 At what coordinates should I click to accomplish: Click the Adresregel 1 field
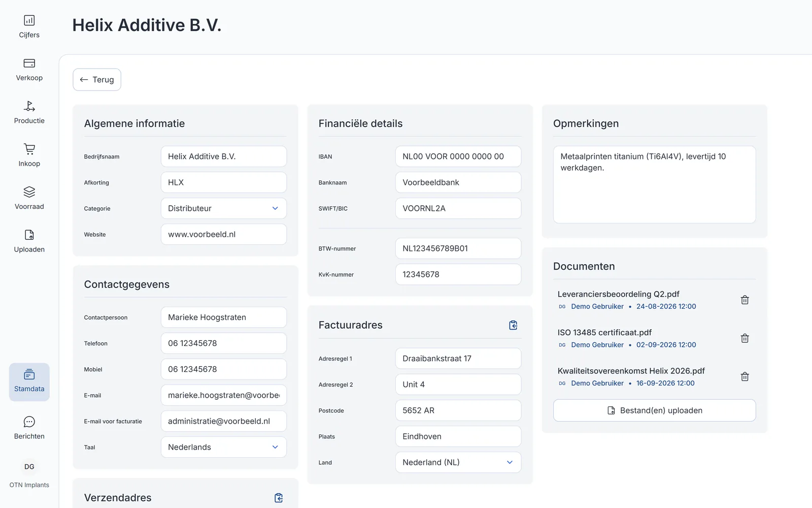click(x=458, y=358)
